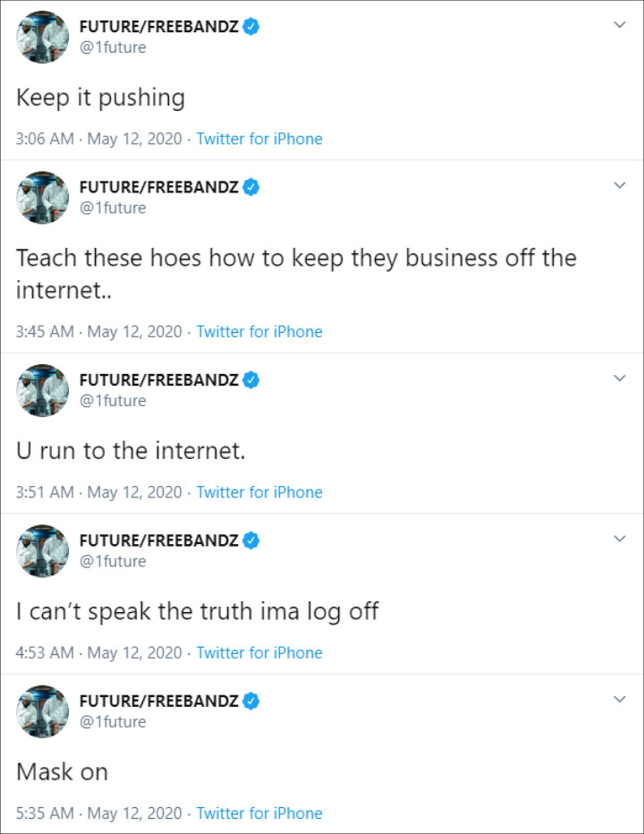The image size is (644, 834).
Task: Open the 'Twitter for iPhone' link on the 5:35 AM tweet
Action: tap(259, 813)
